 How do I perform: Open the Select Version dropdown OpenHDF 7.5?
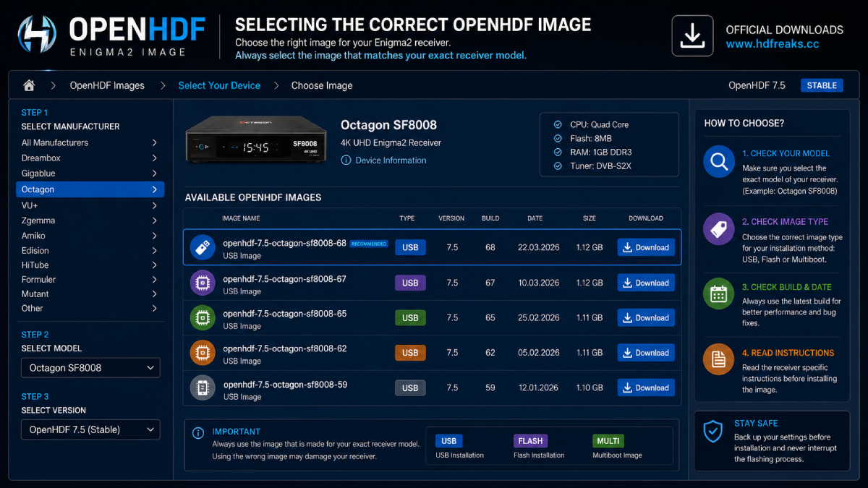tap(90, 429)
